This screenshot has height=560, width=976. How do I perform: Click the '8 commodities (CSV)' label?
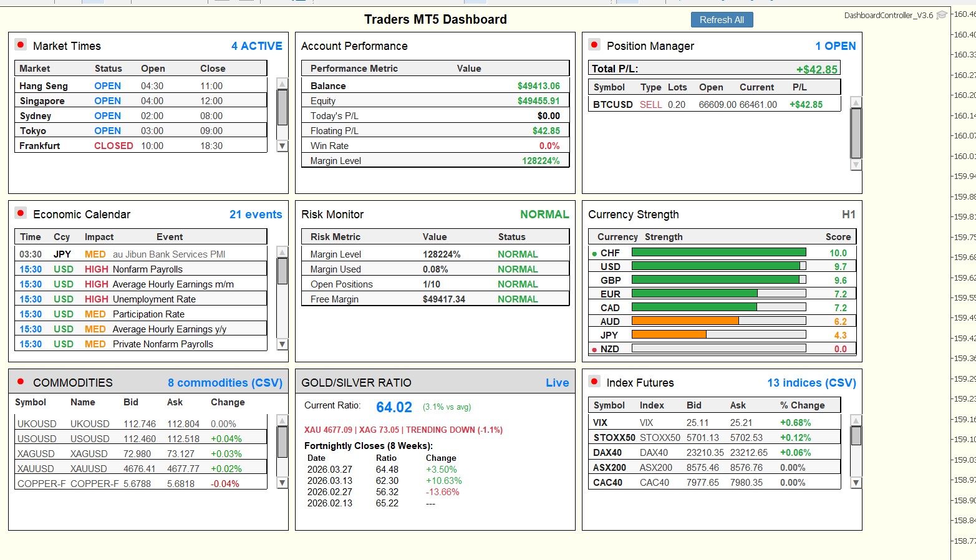pos(225,383)
